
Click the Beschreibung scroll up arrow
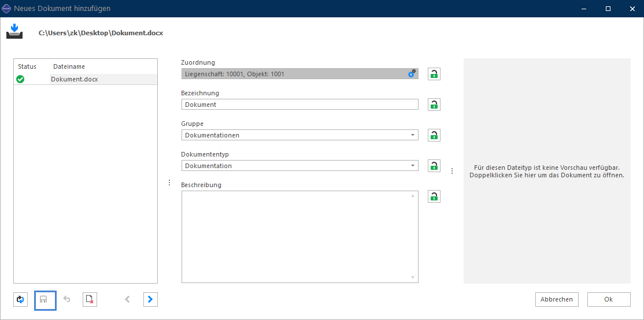click(413, 196)
